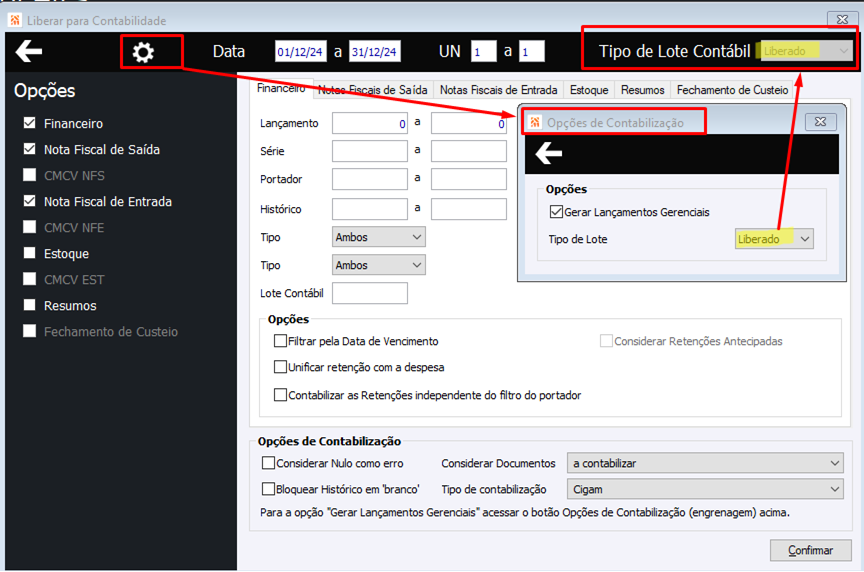Enable Contabilizar as Retenções independente do portador
This screenshot has width=864, height=572.
point(280,395)
